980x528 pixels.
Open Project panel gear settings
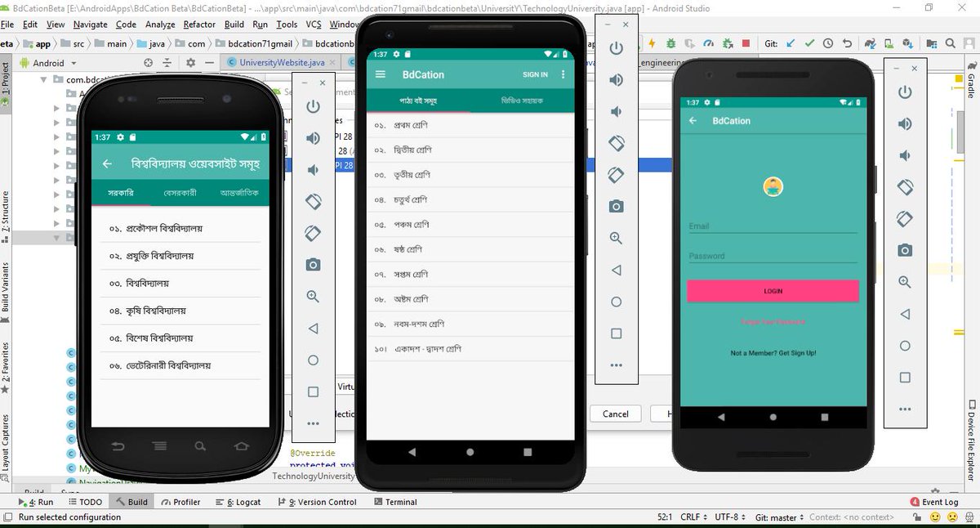tap(190, 62)
